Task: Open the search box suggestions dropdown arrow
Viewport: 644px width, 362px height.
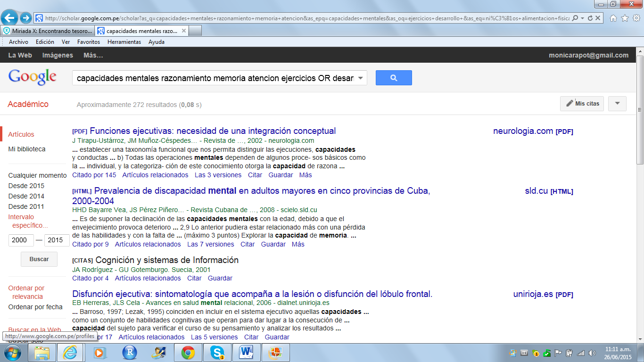Action: click(x=361, y=78)
